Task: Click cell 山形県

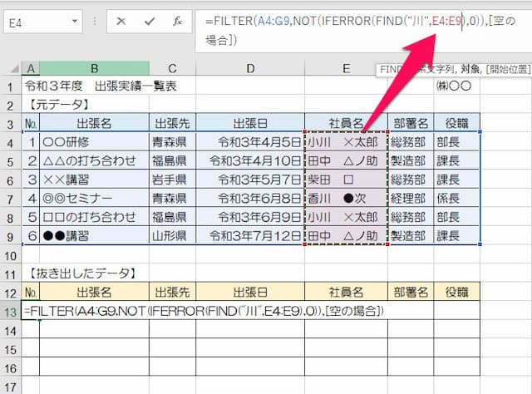Action: pyautogui.click(x=172, y=235)
